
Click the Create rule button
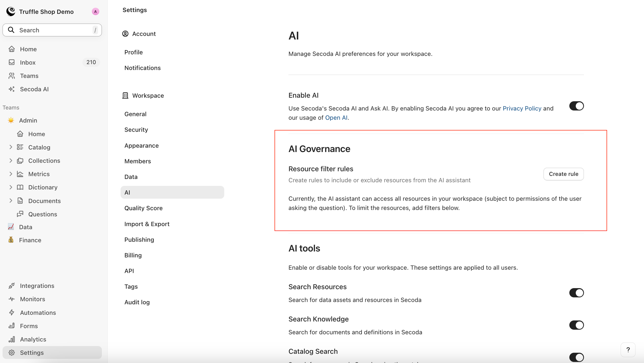click(x=563, y=174)
